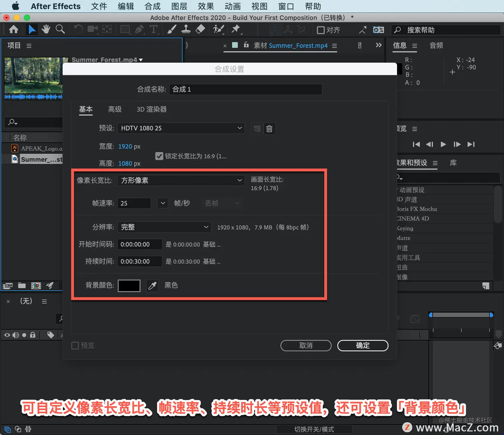Toggle the timeline solo dot switch
The height and width of the screenshot is (435, 504).
point(24,335)
